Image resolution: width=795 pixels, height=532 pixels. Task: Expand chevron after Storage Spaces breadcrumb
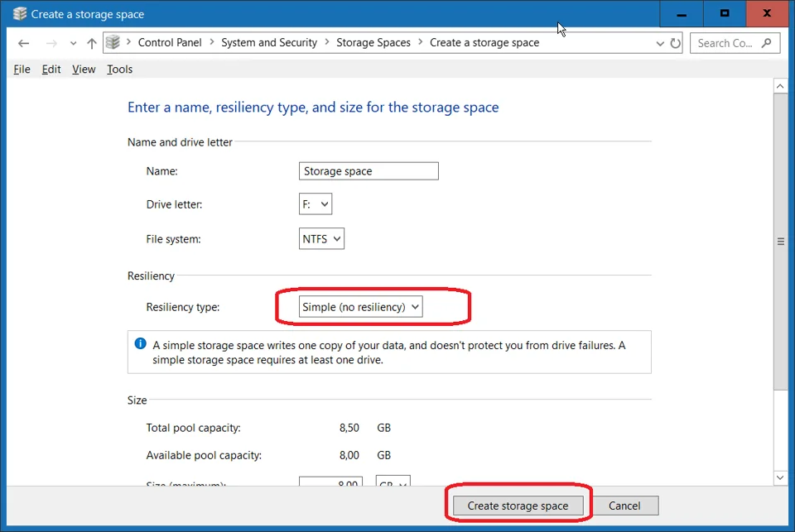[421, 42]
